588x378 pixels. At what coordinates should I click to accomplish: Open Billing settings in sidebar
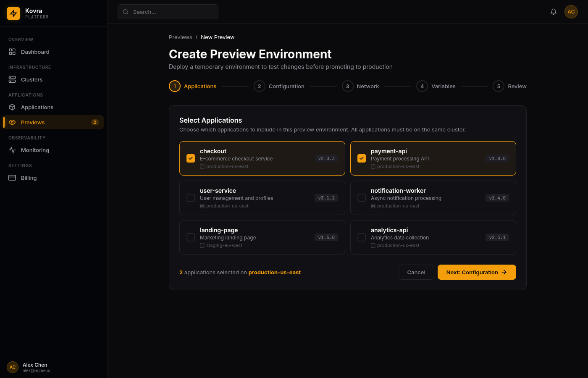point(53,178)
